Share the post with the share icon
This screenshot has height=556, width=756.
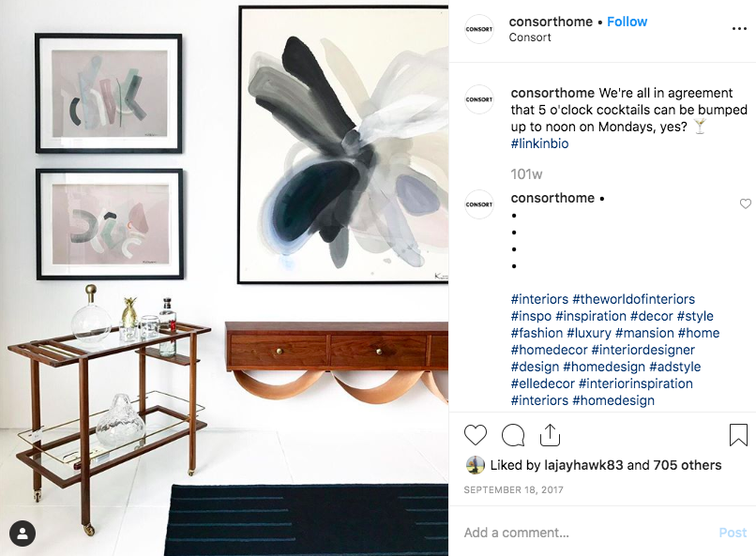(550, 435)
